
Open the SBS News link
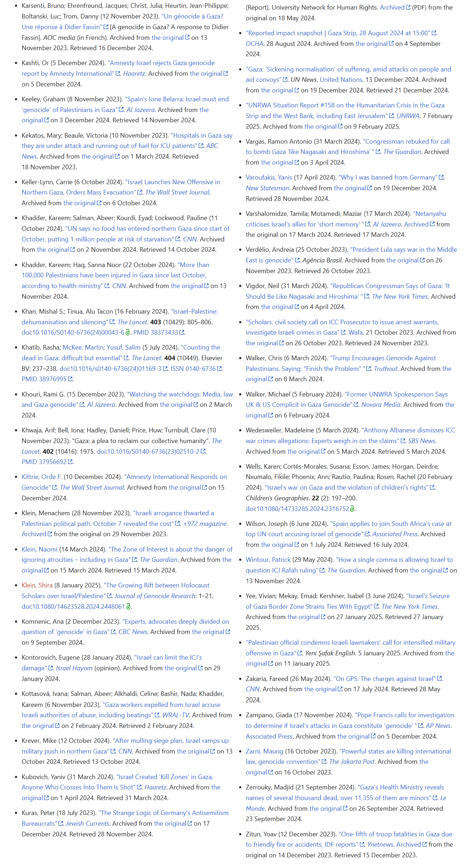coord(422,441)
